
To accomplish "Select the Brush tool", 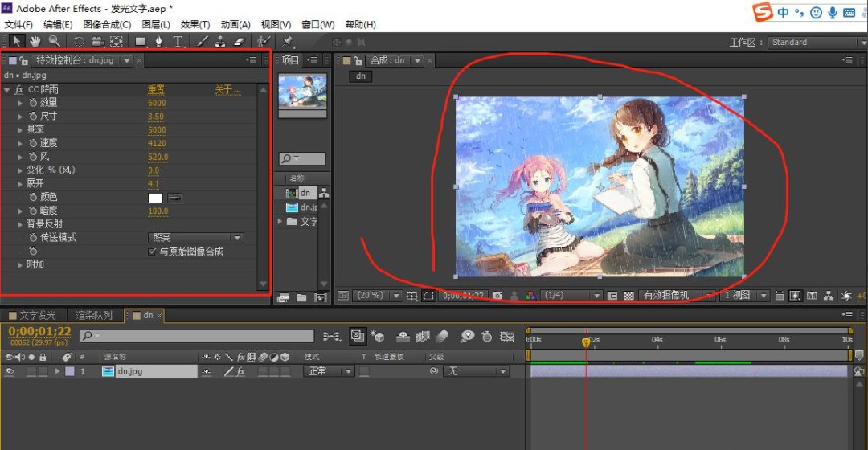I will pos(202,41).
